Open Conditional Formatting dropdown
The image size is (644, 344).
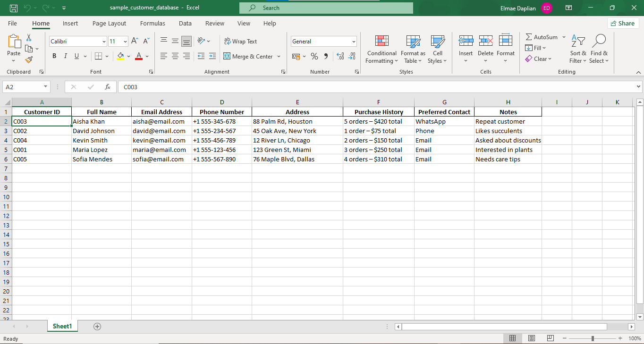coord(382,49)
